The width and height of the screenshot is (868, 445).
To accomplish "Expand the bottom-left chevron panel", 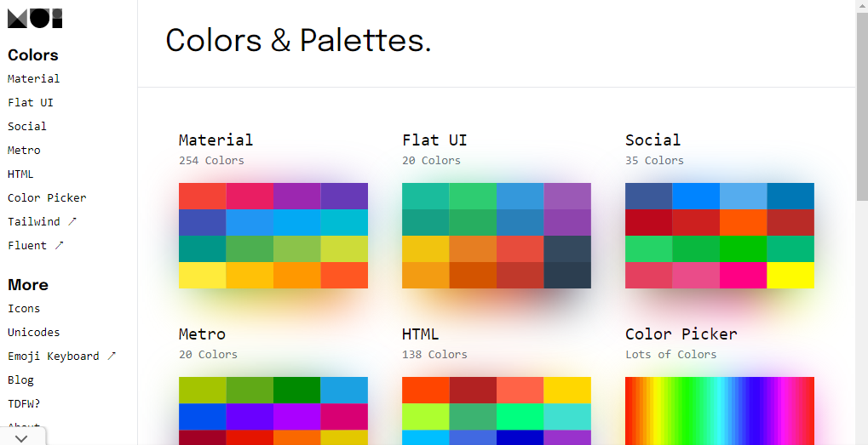I will (23, 437).
